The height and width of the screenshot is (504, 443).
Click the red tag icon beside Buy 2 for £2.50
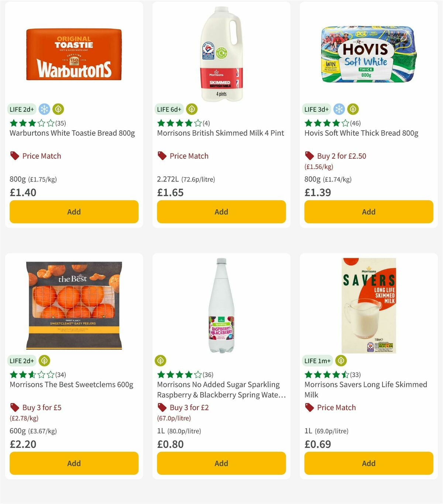(x=309, y=156)
